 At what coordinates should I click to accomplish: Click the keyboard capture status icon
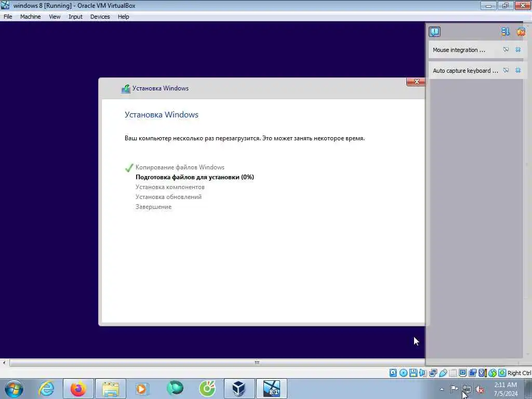click(x=502, y=373)
